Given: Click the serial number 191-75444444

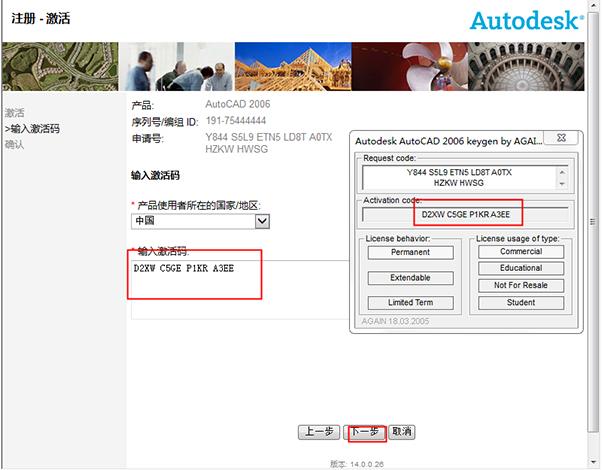Looking at the screenshot, I should pos(236,121).
